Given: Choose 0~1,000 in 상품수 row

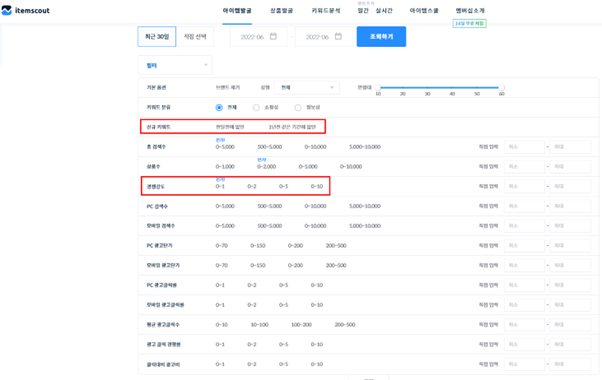Looking at the screenshot, I should pos(225,167).
